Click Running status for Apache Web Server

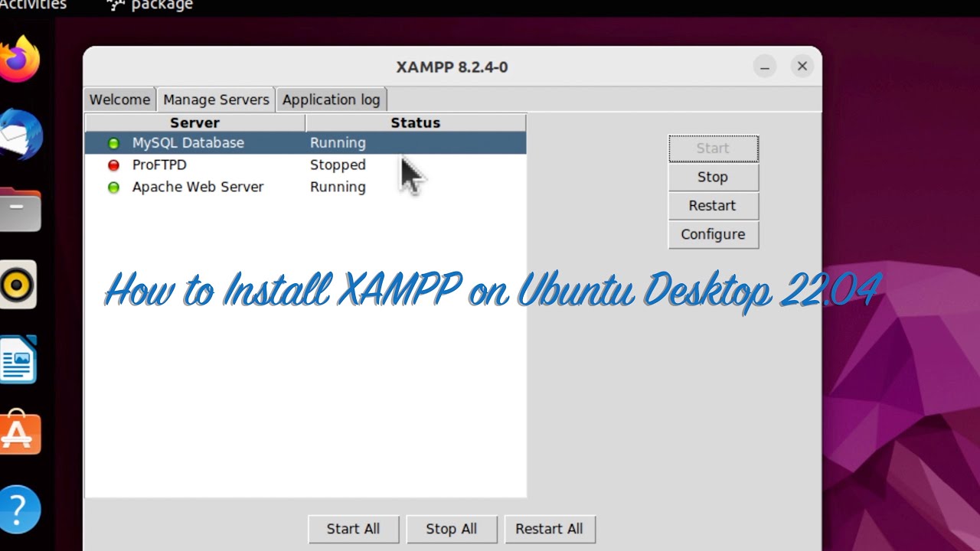(338, 187)
